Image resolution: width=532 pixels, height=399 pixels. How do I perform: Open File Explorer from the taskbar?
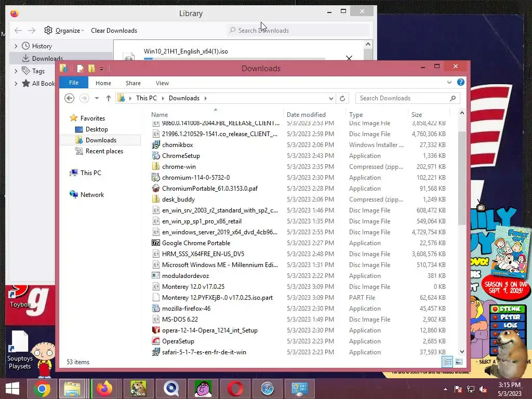pos(72,389)
